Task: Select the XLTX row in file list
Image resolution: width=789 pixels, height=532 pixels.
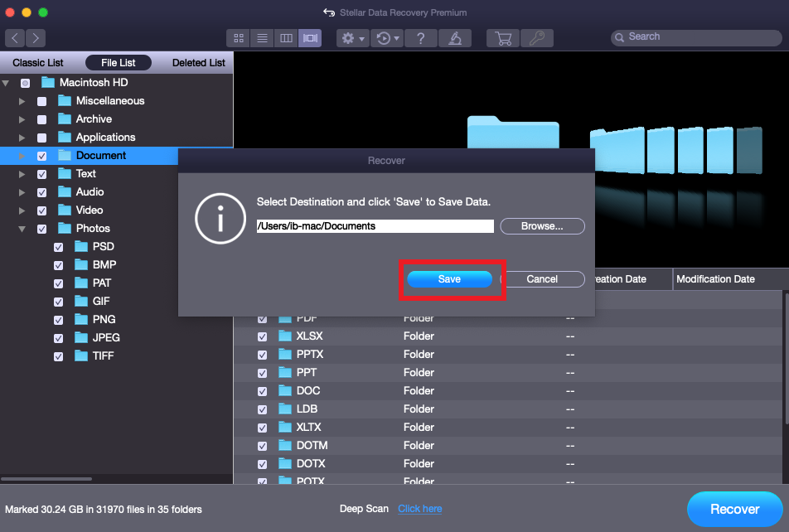Action: (x=508, y=428)
